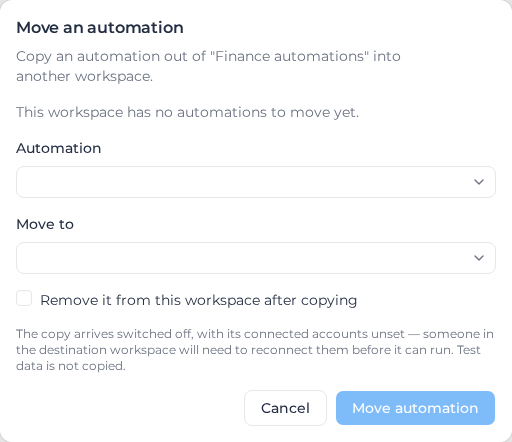Click the note about copy arriving switched off

pos(255,350)
